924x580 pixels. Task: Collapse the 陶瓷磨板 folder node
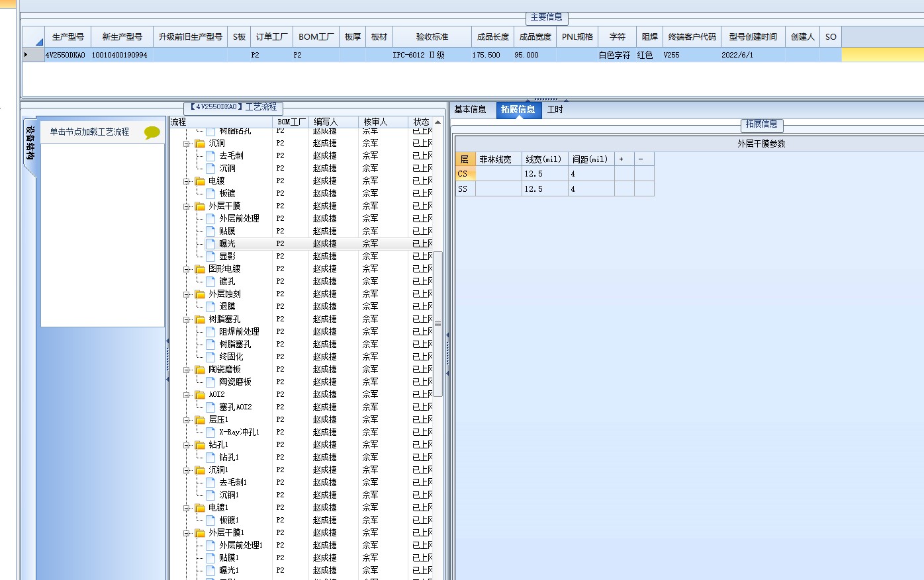187,370
